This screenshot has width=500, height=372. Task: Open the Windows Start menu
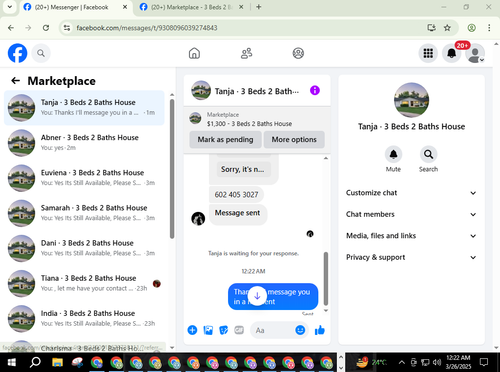tap(12, 362)
